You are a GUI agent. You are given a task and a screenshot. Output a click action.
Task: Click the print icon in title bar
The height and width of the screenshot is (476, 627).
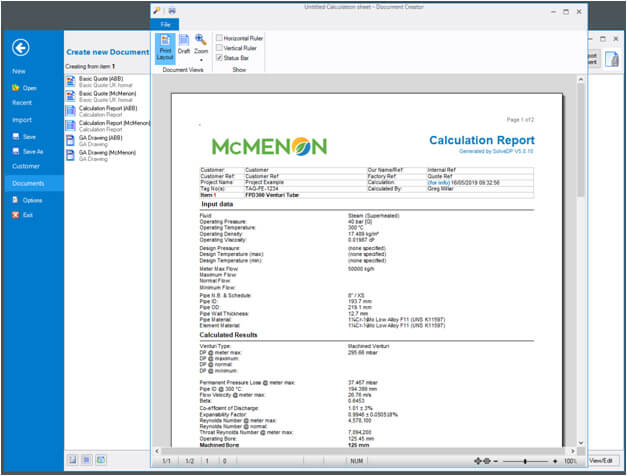click(172, 11)
